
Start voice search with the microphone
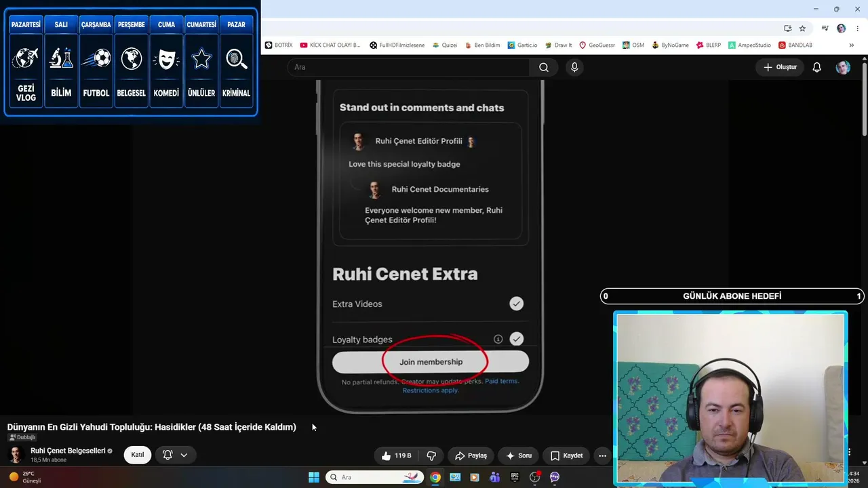click(574, 67)
